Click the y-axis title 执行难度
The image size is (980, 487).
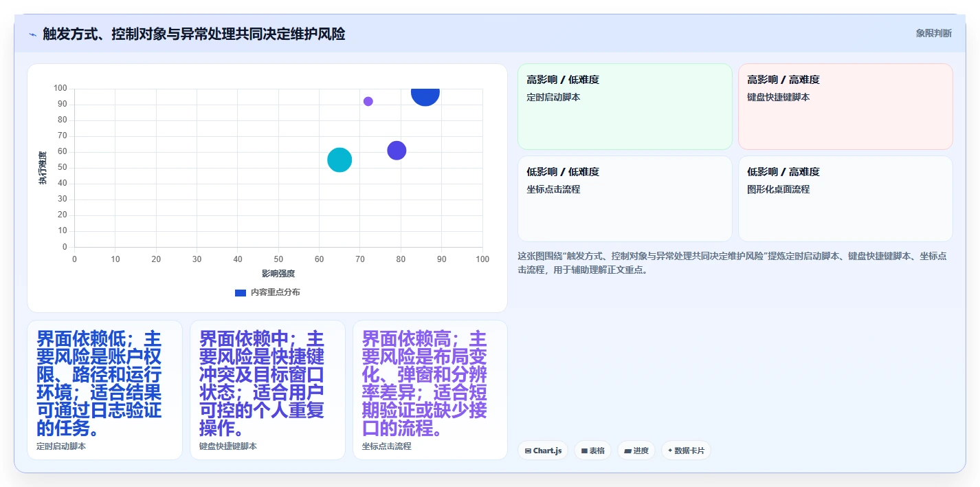click(43, 168)
